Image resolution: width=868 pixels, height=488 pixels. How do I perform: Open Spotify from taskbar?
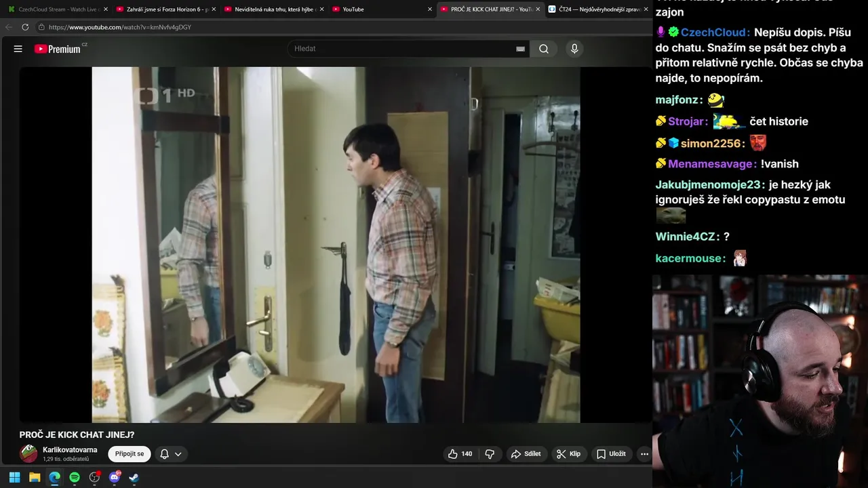75,477
